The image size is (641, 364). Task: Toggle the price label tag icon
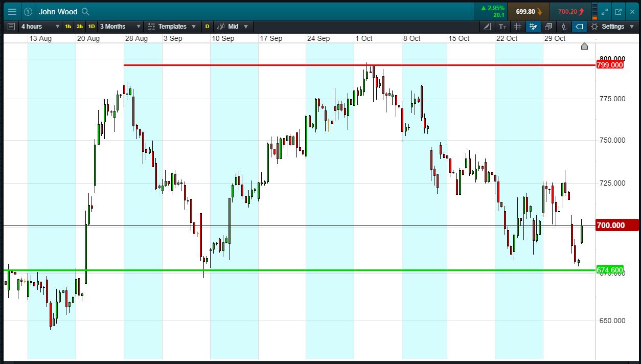[x=579, y=27]
